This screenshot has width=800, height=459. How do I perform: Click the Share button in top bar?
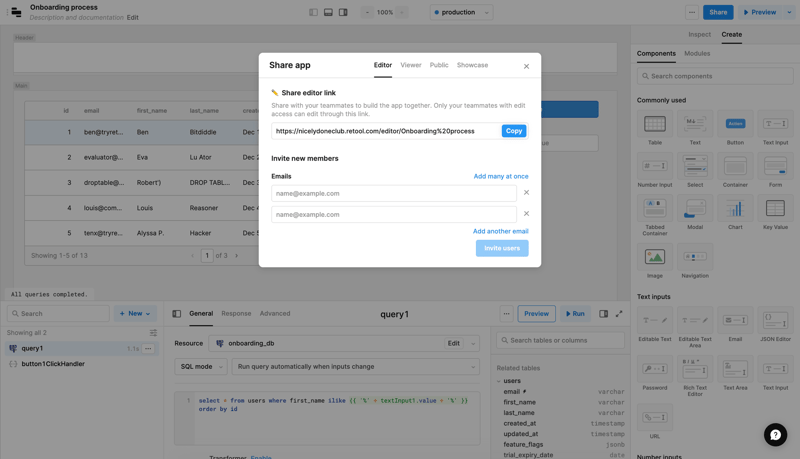tap(718, 12)
